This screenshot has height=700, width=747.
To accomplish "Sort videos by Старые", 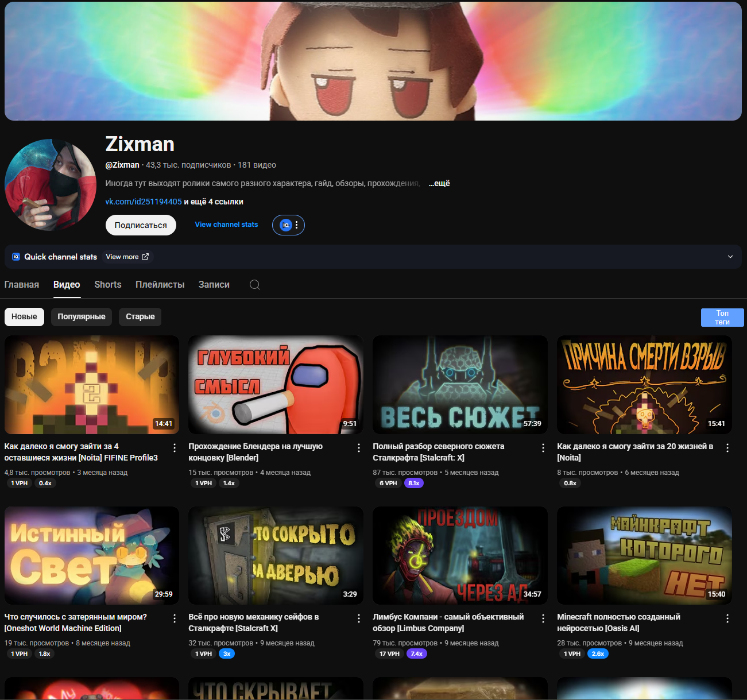I will coord(140,316).
